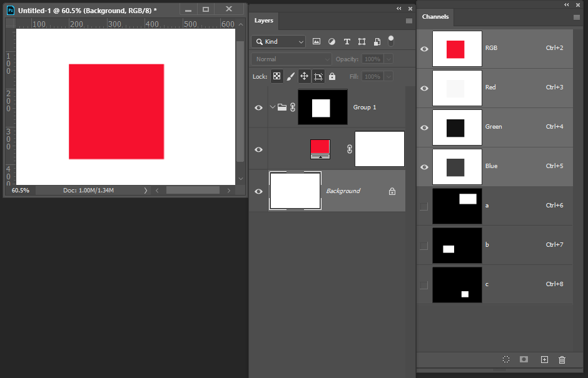Click horizontal scrollbar left arrow
This screenshot has width=588, height=378.
[x=157, y=191]
